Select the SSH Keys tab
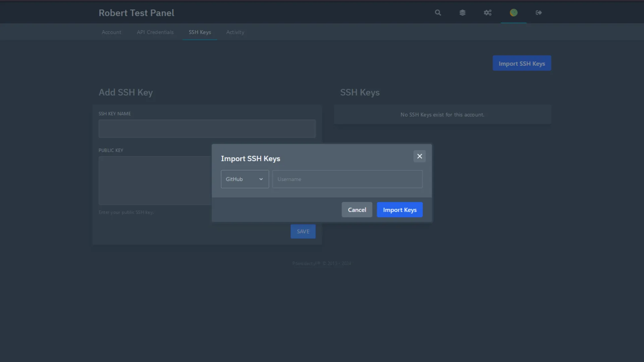Screen dimensions: 644x362 click(200, 32)
